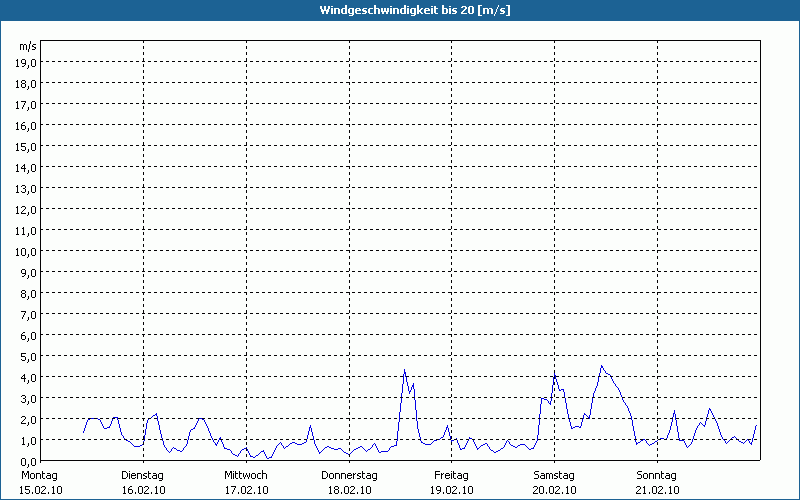Select the '6,0' y-axis value
Image resolution: width=800 pixels, height=500 pixels.
click(29, 336)
